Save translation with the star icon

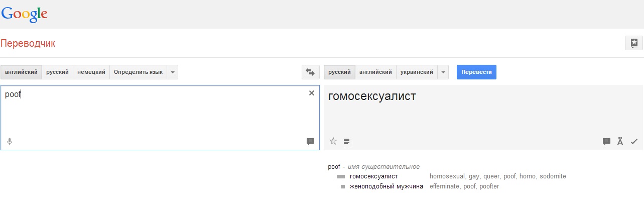tap(333, 141)
